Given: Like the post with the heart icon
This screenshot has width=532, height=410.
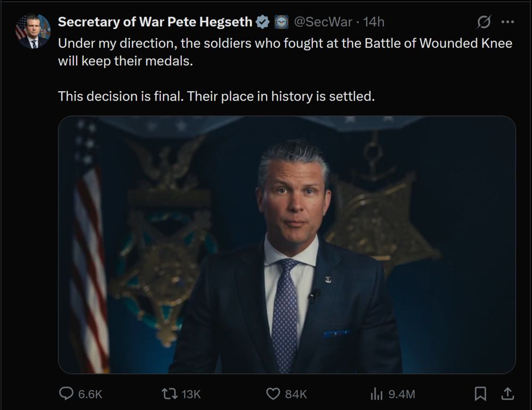Looking at the screenshot, I should pos(272,393).
